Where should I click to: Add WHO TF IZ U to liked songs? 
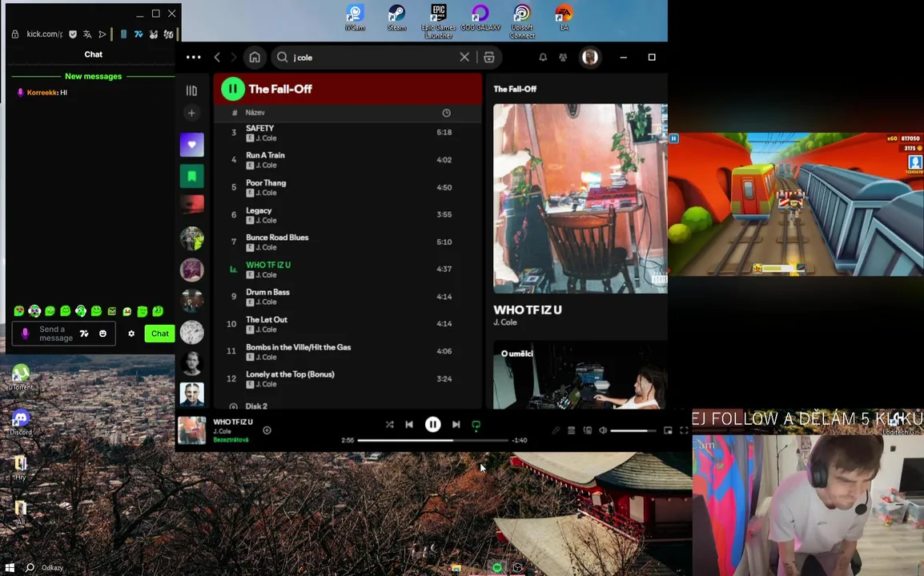tap(267, 430)
